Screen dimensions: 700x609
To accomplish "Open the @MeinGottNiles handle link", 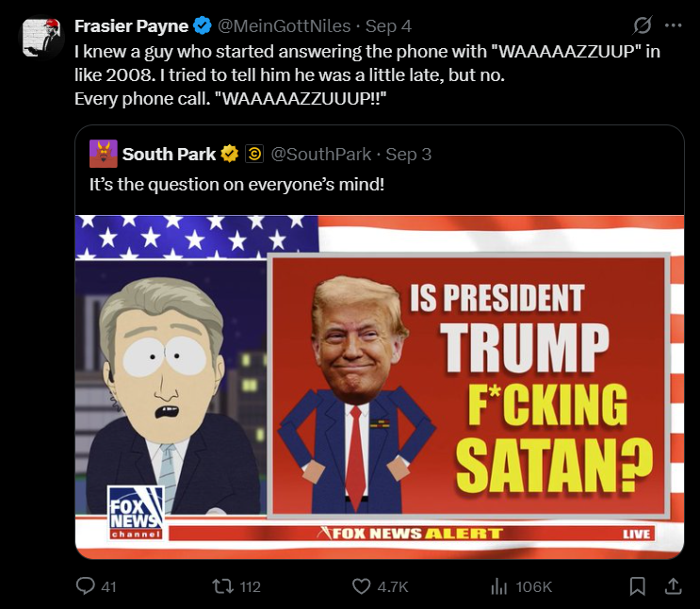I will (x=284, y=25).
